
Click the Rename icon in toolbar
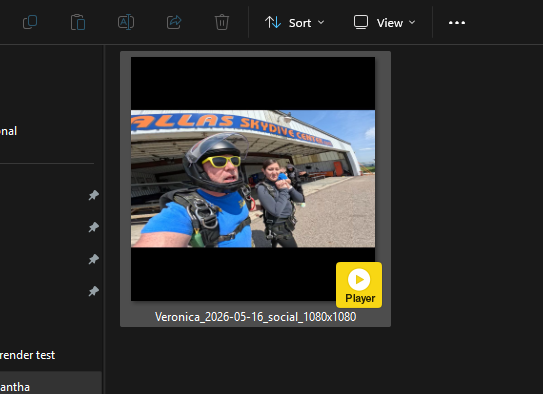pos(126,23)
